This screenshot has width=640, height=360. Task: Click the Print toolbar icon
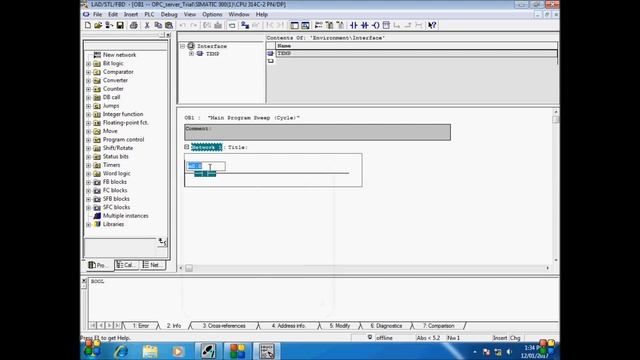tap(133, 25)
